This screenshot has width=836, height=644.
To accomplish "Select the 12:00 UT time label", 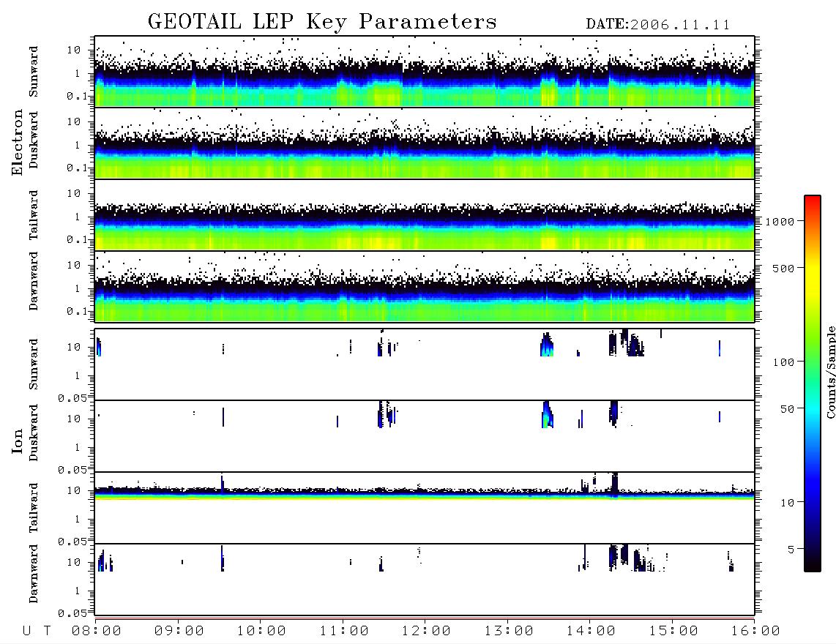I will (x=426, y=631).
